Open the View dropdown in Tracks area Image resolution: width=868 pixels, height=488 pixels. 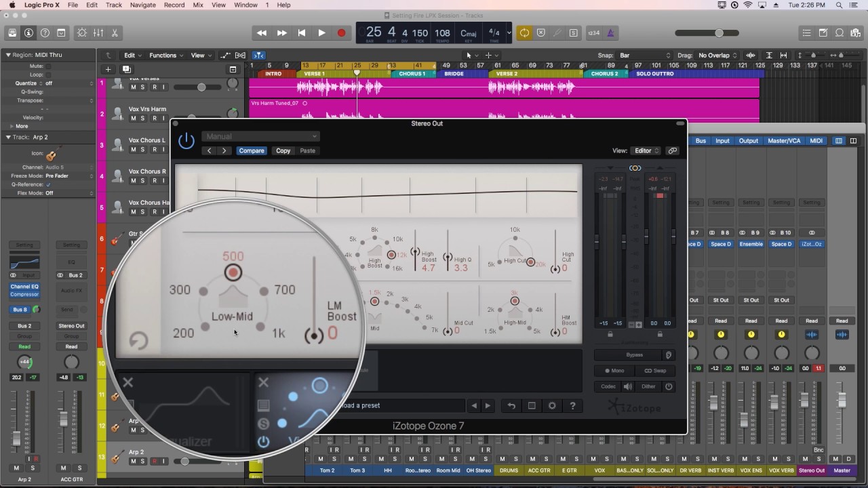(200, 56)
